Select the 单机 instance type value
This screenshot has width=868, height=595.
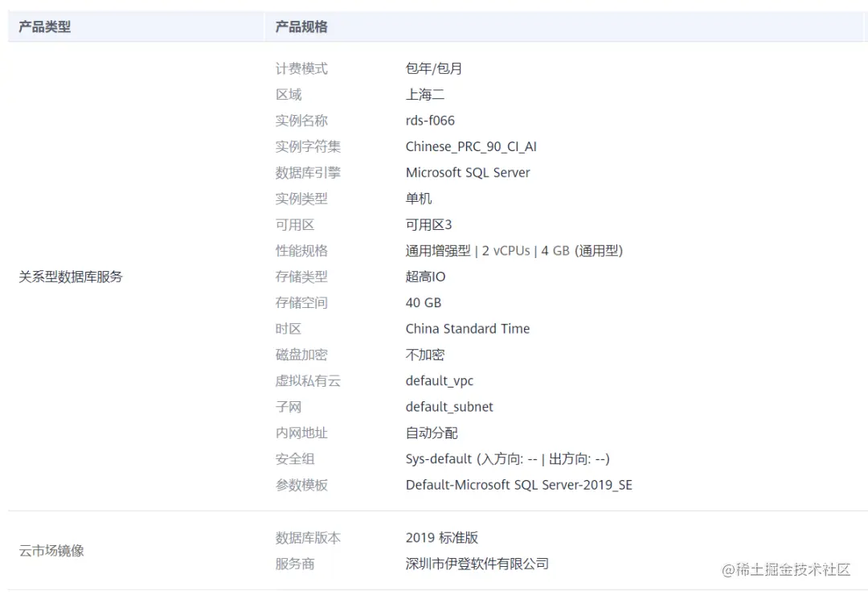pyautogui.click(x=419, y=199)
